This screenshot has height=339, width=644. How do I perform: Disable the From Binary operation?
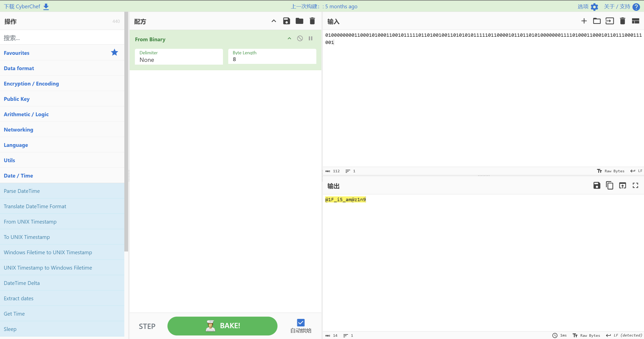[300, 38]
